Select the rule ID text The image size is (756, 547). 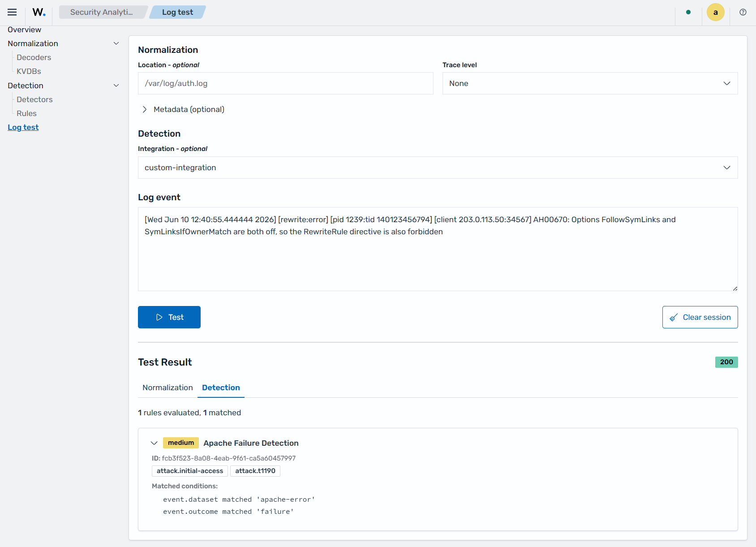pos(223,458)
